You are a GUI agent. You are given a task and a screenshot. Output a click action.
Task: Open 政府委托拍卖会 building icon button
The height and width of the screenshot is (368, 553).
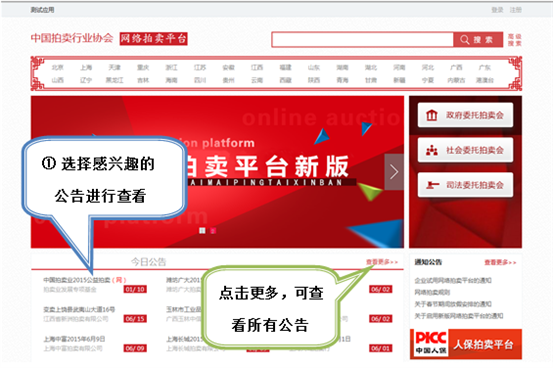tap(465, 115)
